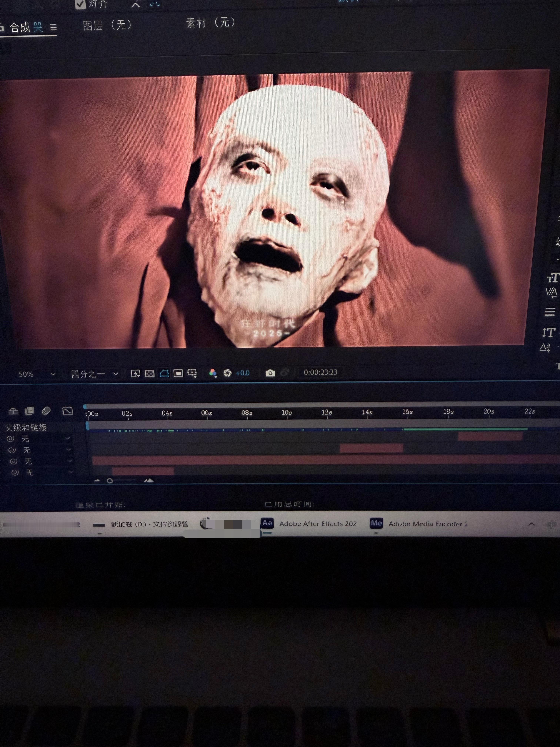Screen dimensions: 560x747
Task: Click the 0:00:23:23 preview timecode
Action: (320, 372)
